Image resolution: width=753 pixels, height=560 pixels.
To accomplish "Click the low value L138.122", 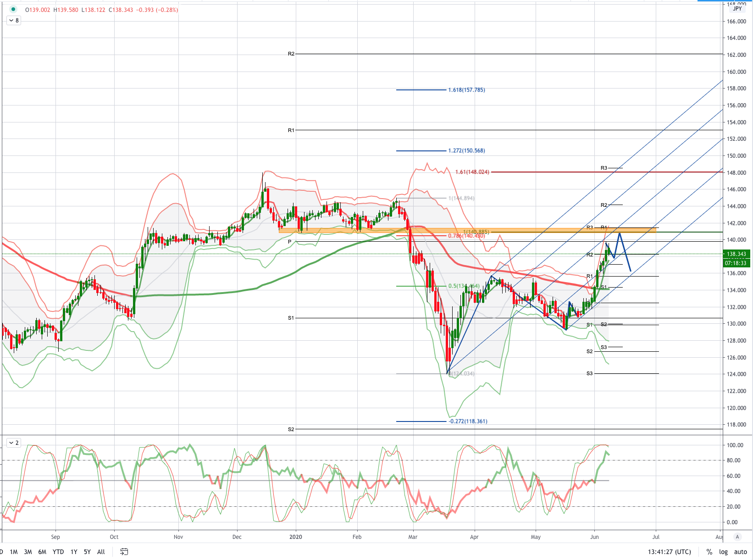I will click(x=93, y=10).
